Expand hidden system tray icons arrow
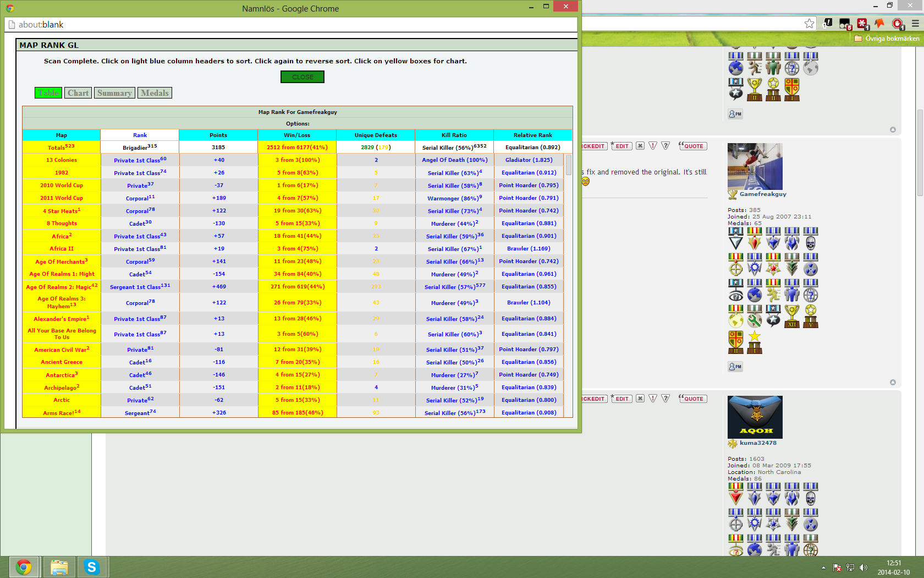The height and width of the screenshot is (578, 924). coord(823,568)
